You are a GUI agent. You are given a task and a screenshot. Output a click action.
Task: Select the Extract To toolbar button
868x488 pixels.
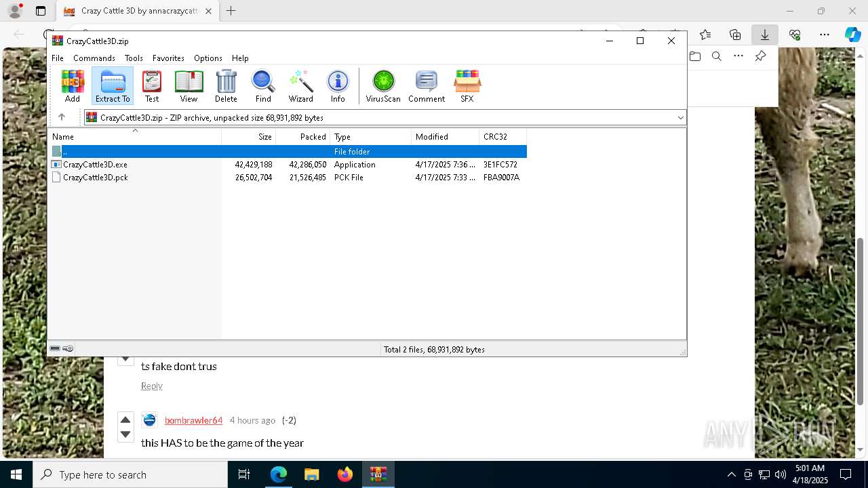(x=113, y=86)
